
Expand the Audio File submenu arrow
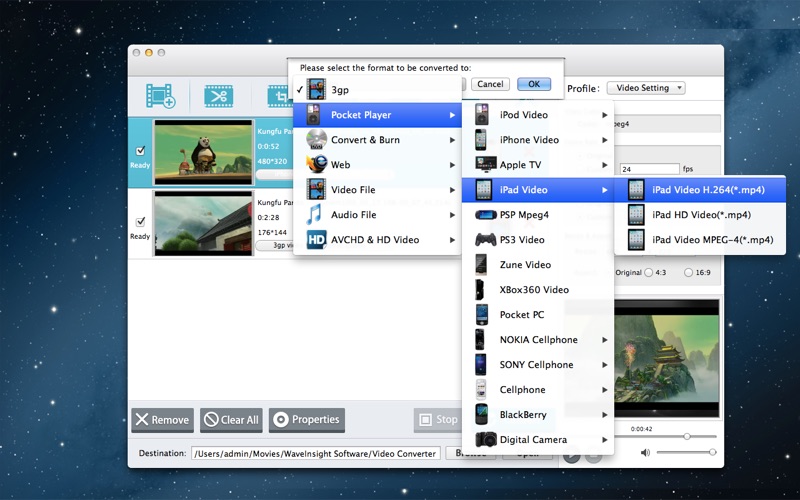[452, 215]
